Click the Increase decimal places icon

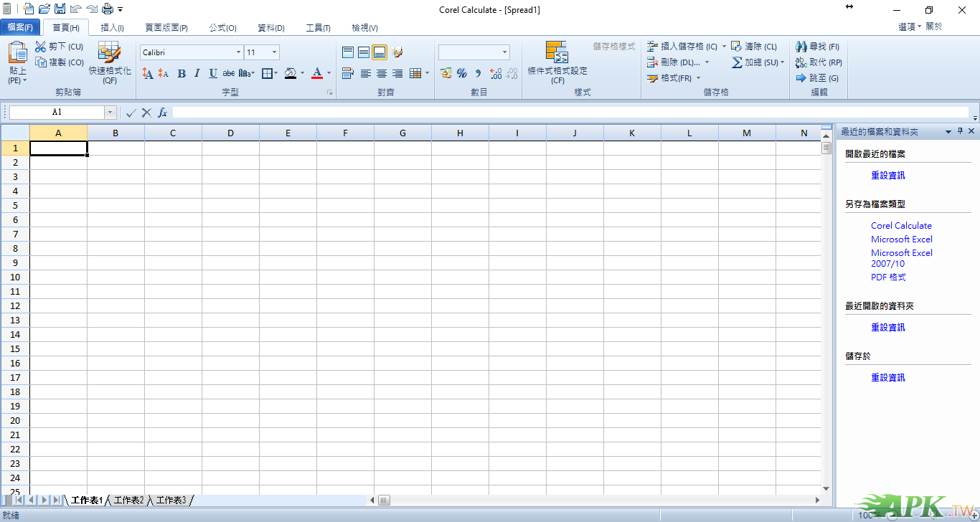coord(496,73)
